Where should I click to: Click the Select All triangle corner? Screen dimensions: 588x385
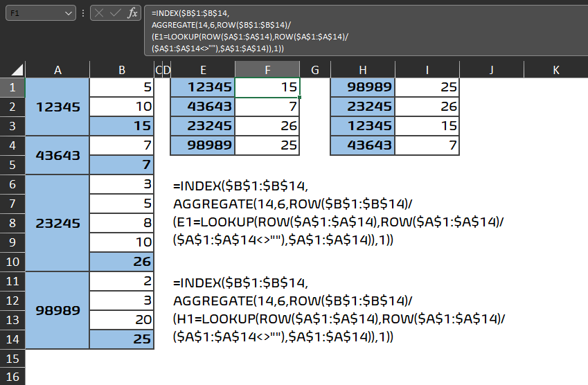click(17, 70)
